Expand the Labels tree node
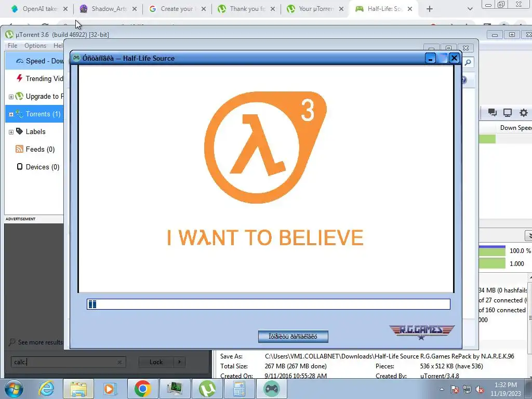 11,132
